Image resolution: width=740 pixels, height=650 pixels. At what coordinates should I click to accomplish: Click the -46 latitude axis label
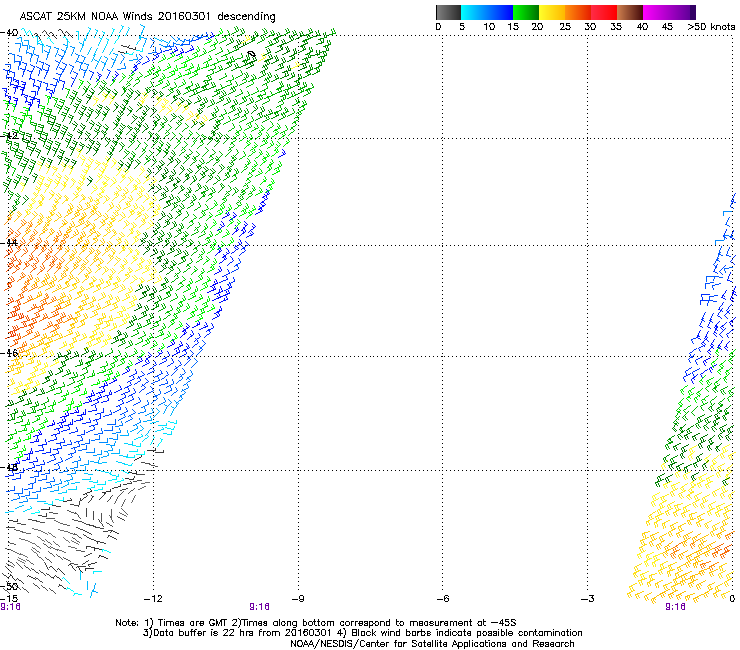[x=9, y=353]
